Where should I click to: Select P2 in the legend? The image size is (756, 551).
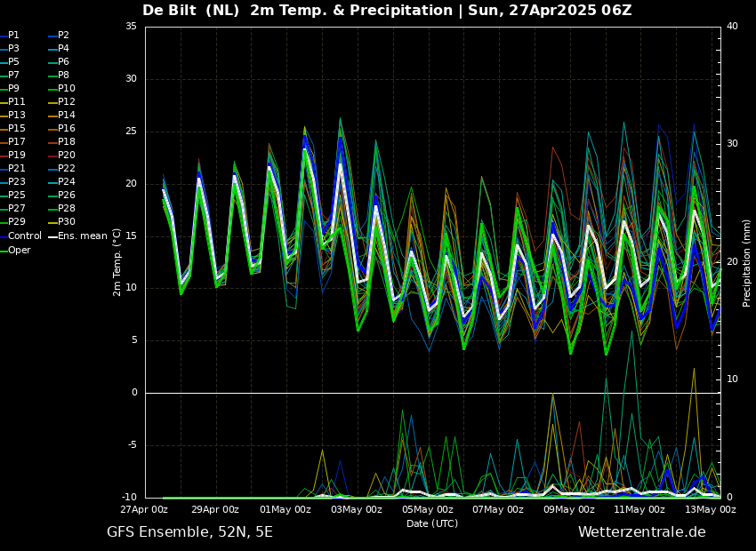[63, 36]
